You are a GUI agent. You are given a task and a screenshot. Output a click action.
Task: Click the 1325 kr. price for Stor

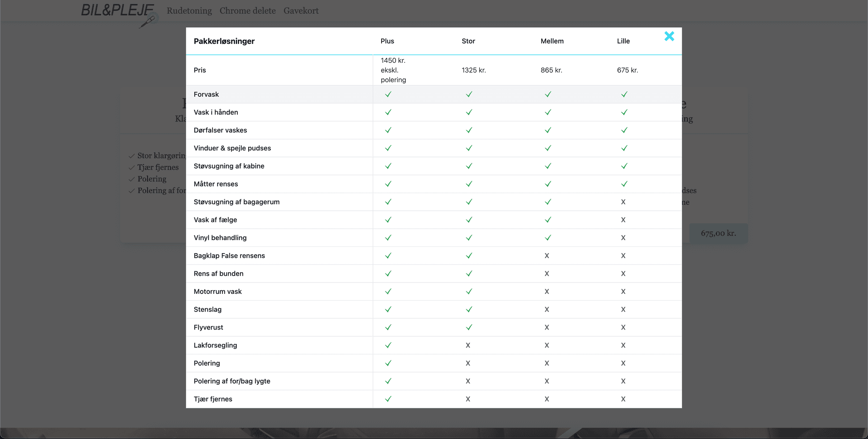click(473, 71)
